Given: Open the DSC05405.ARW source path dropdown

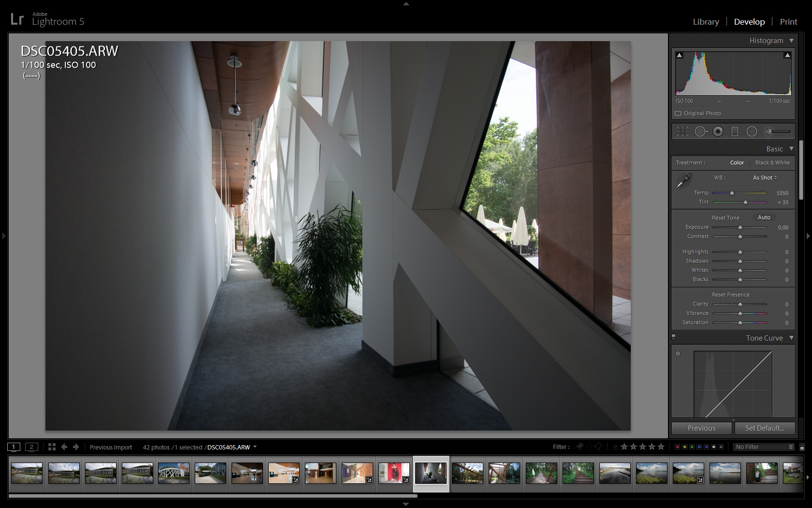Looking at the screenshot, I should click(232, 447).
